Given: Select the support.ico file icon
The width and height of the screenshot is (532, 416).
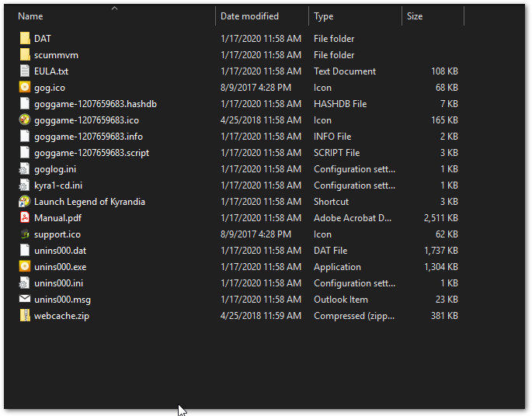Looking at the screenshot, I should tap(25, 234).
